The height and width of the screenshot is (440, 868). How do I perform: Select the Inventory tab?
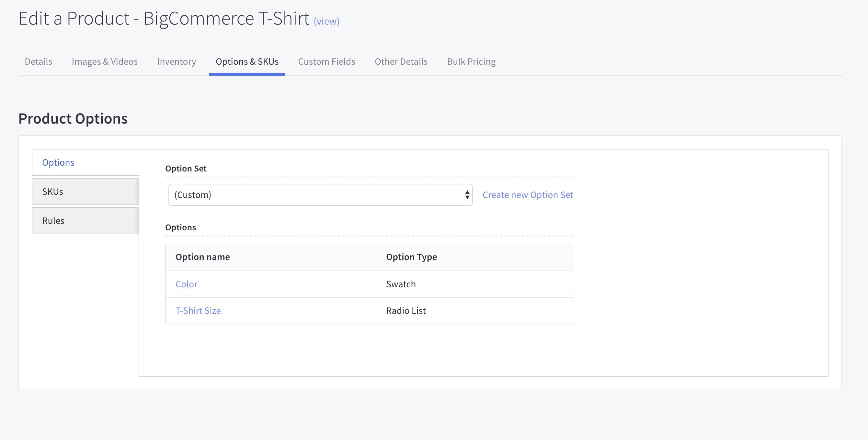click(176, 61)
